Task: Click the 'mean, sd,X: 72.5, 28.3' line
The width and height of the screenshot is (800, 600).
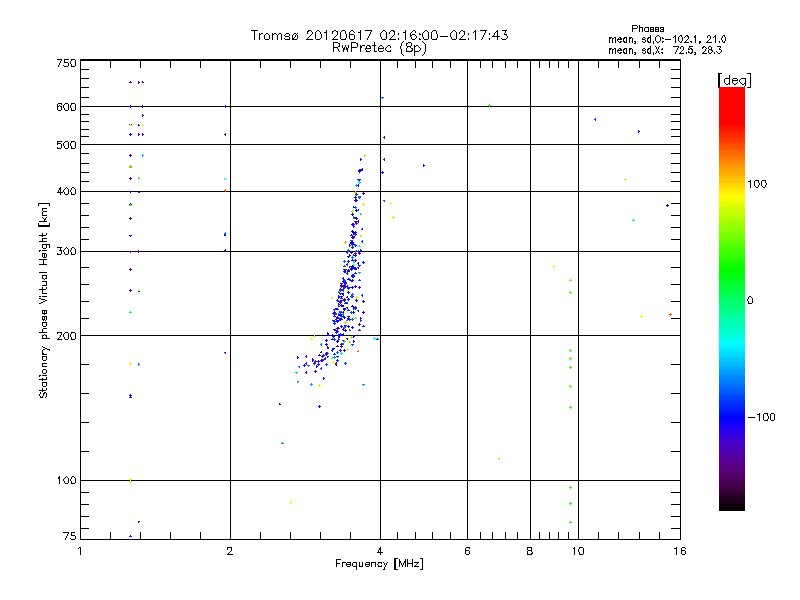Action: (665, 50)
